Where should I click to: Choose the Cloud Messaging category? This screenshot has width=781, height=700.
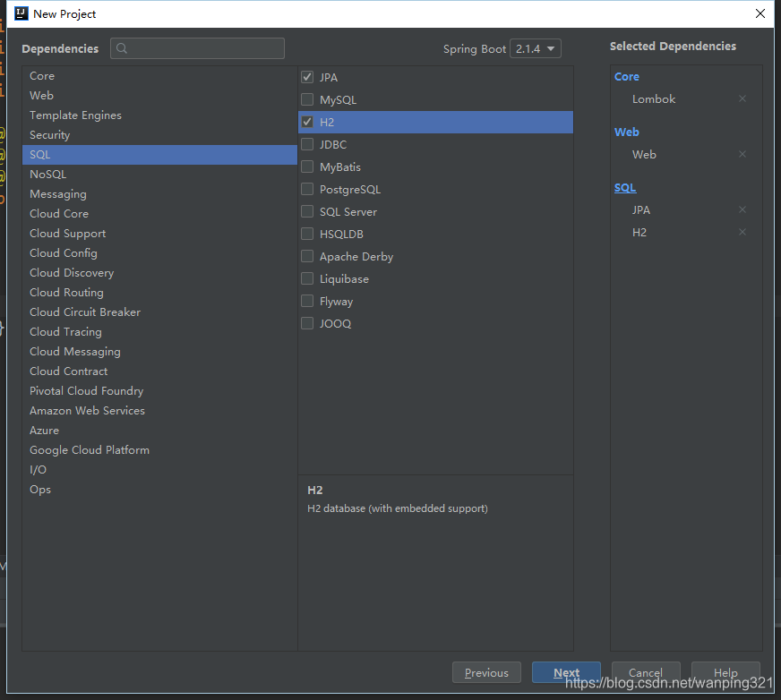[159, 352]
